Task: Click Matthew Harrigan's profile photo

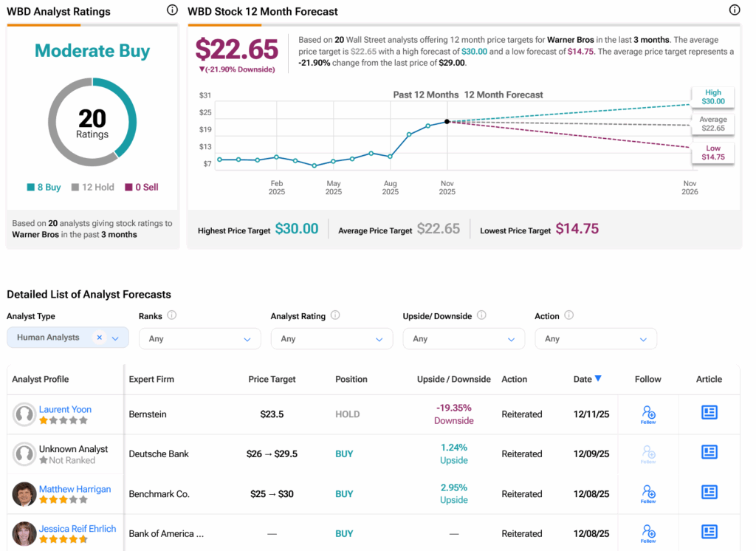Action: 24,494
